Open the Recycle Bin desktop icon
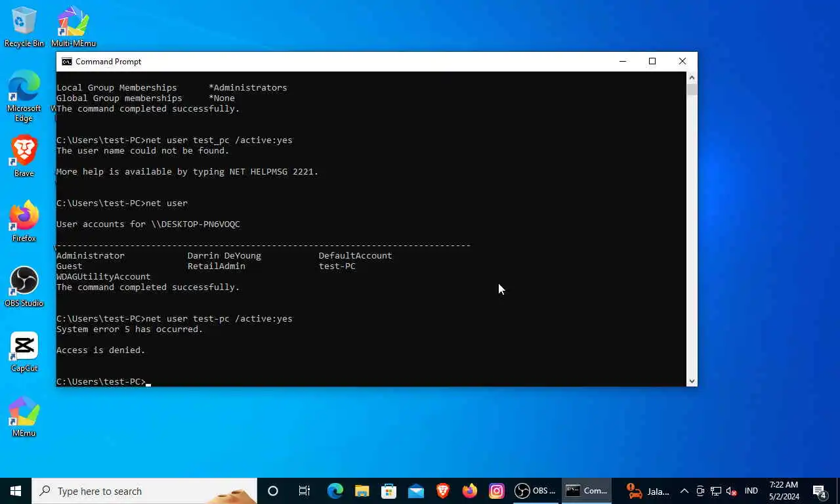840x504 pixels. coord(24,26)
